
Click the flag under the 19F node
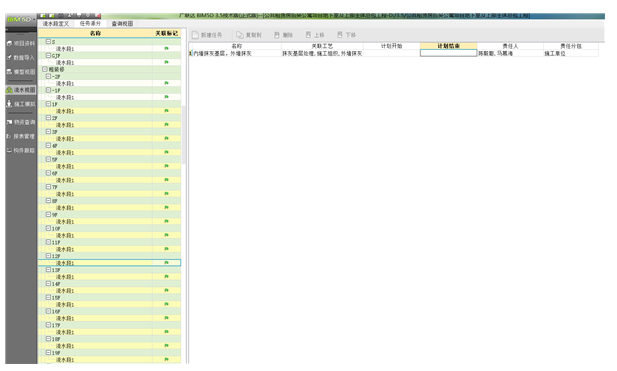coord(166,359)
